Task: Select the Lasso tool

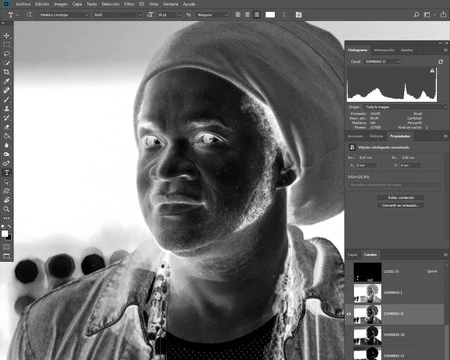Action: [7, 54]
